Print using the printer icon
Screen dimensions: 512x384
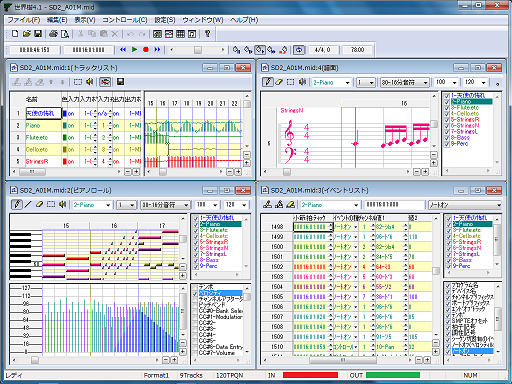pyautogui.click(x=53, y=34)
